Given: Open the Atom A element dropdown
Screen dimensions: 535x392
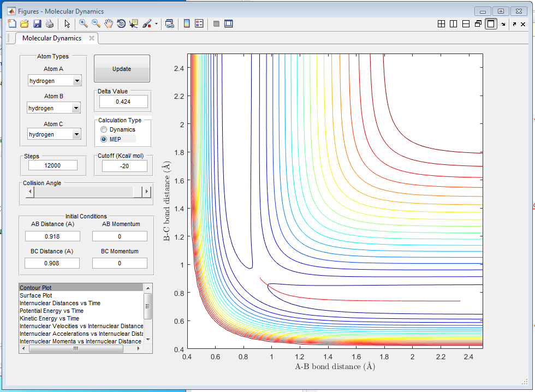Looking at the screenshot, I should point(76,81).
